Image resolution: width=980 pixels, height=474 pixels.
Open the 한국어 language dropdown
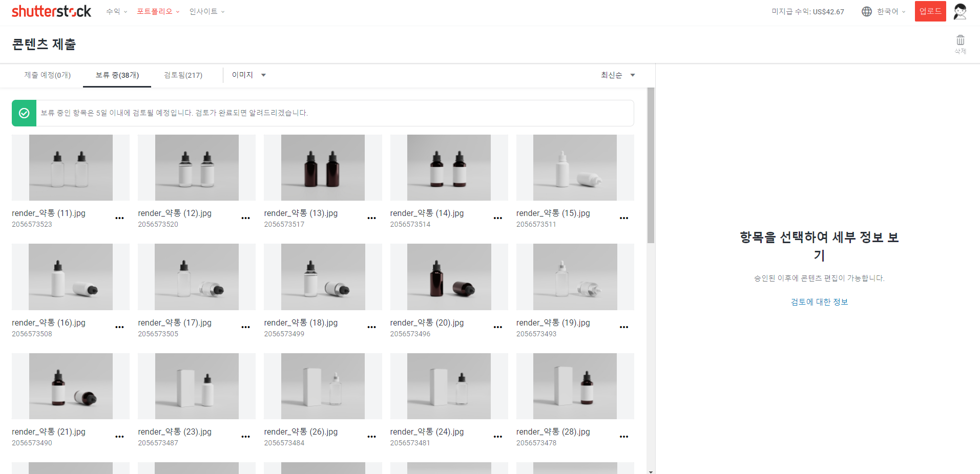pos(891,11)
